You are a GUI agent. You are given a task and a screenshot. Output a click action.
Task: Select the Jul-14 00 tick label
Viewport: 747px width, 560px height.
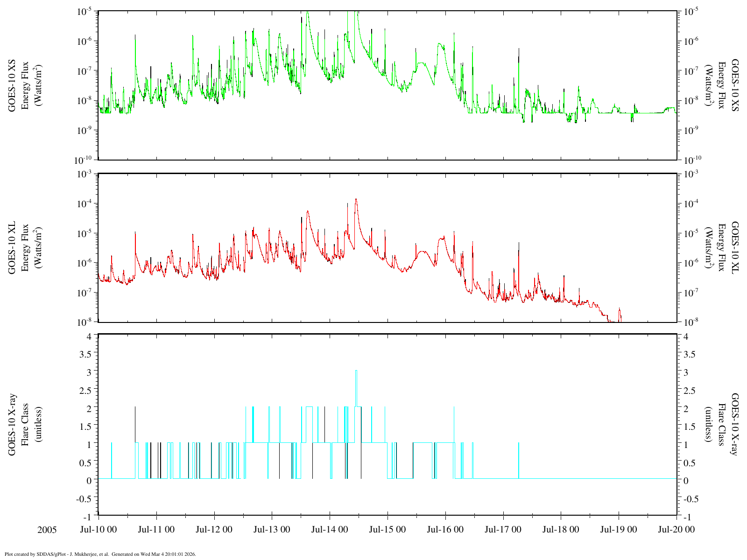(330, 530)
